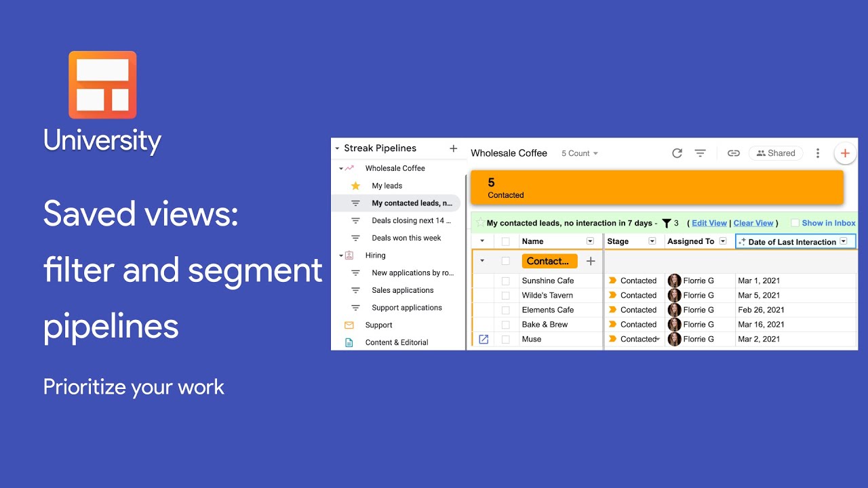Screen dimensions: 868x488
Task: Click filter icon beside My contacted leads
Action: tap(355, 203)
